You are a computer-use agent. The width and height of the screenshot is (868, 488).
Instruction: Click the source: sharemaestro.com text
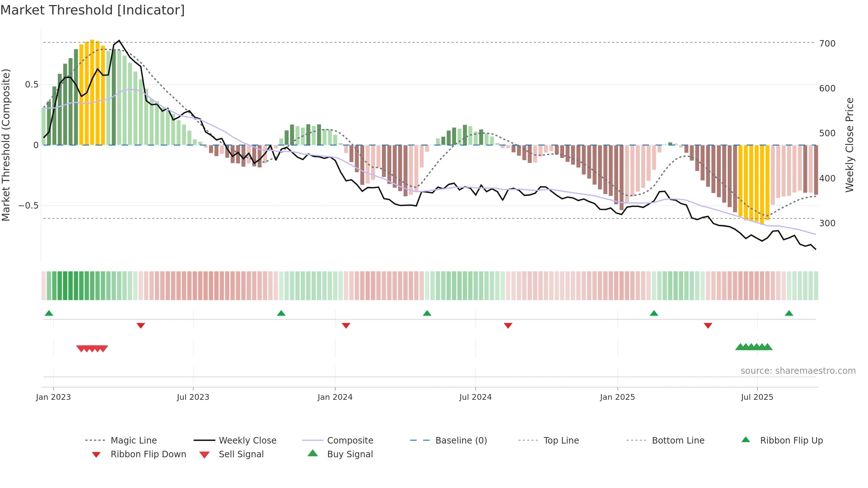(x=798, y=371)
